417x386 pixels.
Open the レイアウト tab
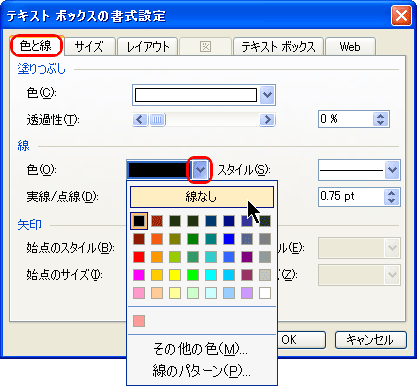click(148, 47)
